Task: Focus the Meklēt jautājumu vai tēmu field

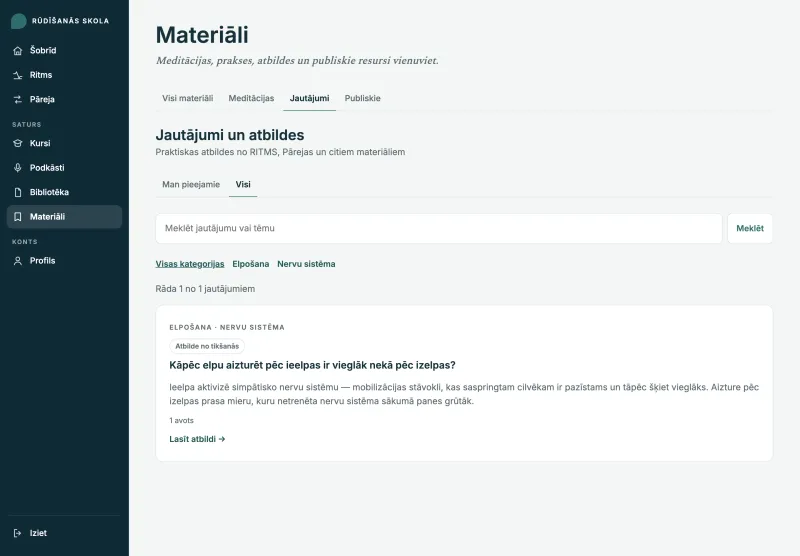Action: pos(439,229)
